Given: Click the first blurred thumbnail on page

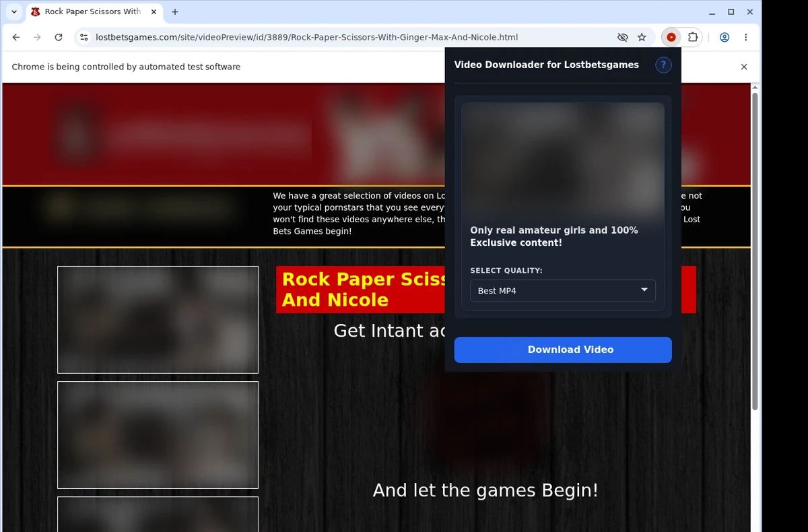Looking at the screenshot, I should 158,319.
